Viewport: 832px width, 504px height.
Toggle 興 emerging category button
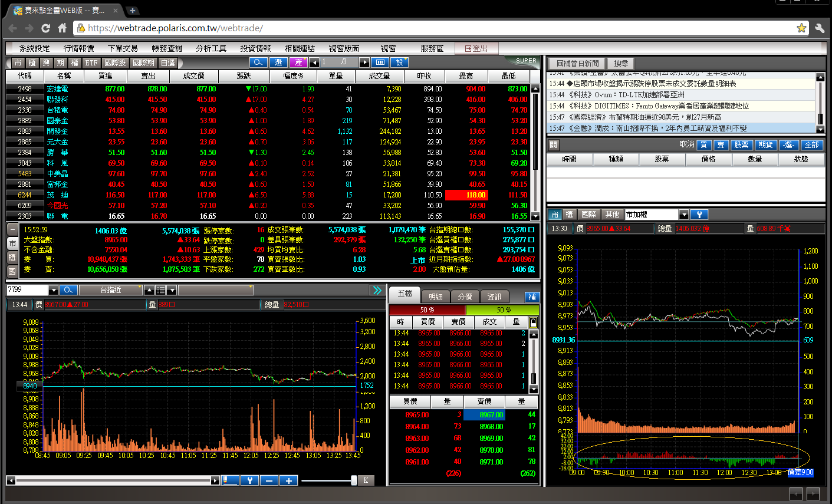pos(47,62)
